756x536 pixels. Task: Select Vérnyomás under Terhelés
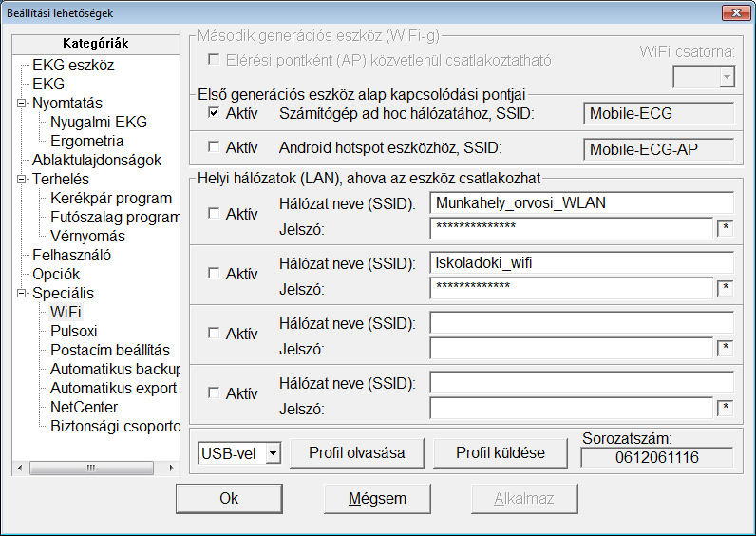(87, 236)
